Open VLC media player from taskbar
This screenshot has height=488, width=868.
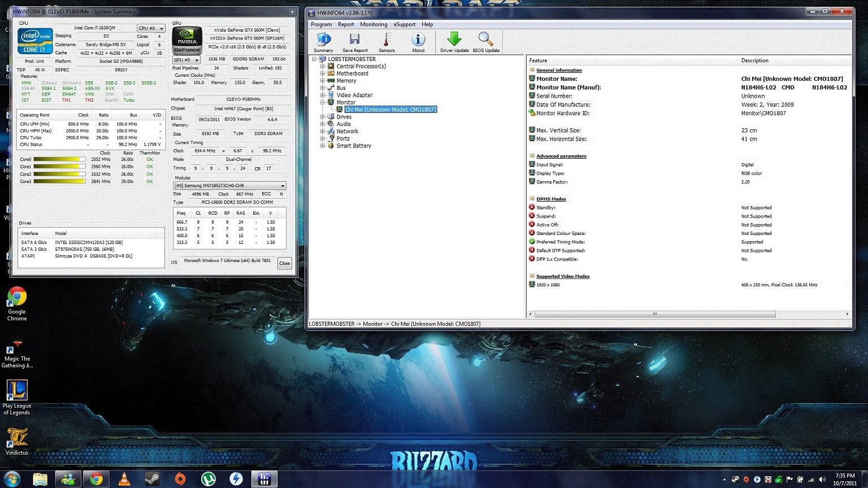click(124, 480)
